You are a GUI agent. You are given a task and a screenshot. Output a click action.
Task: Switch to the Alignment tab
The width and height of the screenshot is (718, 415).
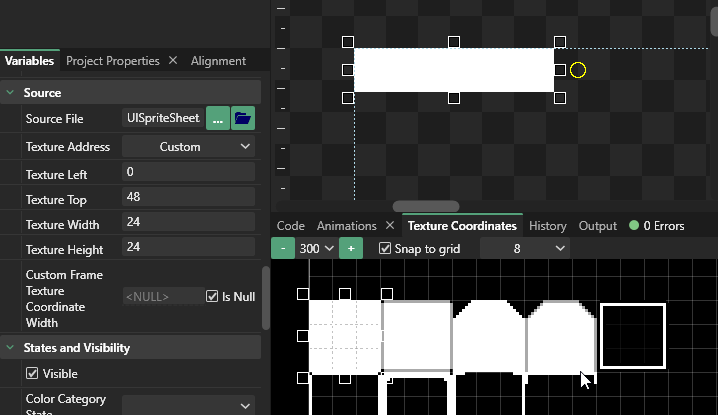click(218, 61)
